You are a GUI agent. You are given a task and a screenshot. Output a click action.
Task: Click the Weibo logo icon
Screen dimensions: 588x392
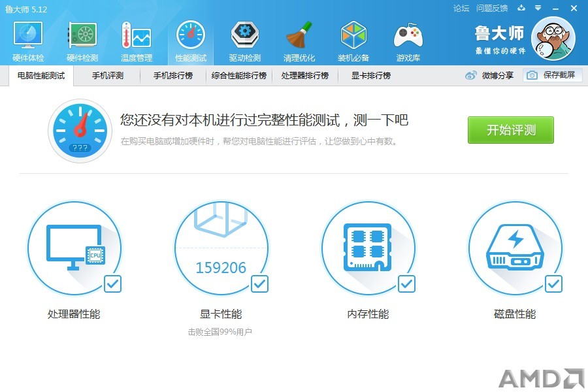470,75
